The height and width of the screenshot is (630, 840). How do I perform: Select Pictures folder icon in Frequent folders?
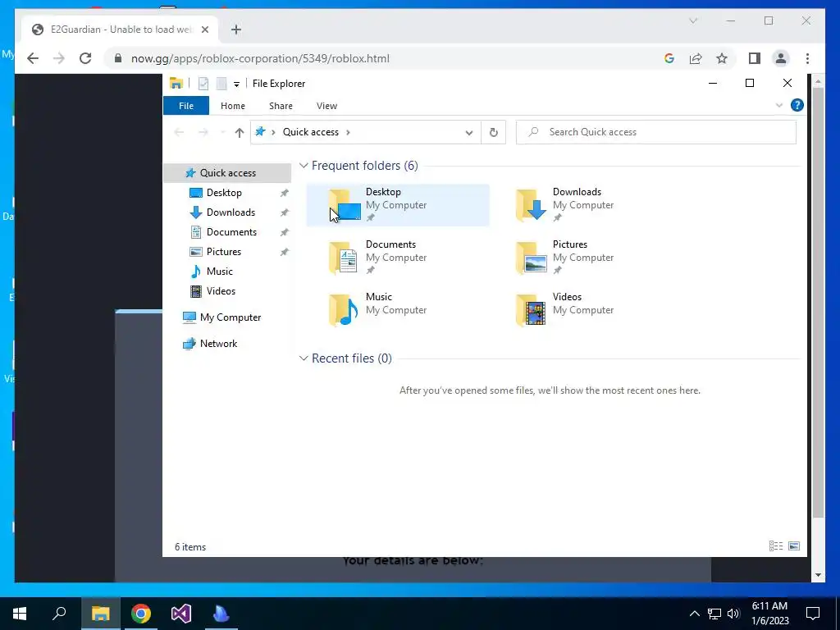531,257
